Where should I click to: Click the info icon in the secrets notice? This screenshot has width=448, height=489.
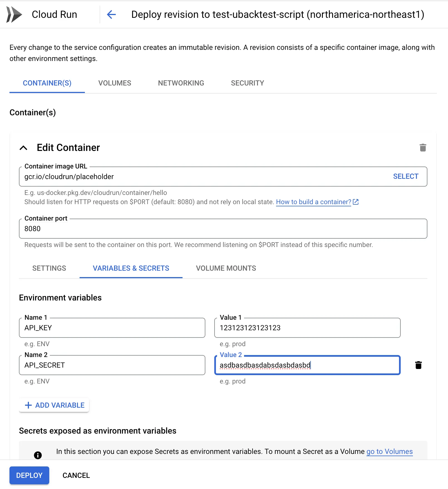click(38, 455)
